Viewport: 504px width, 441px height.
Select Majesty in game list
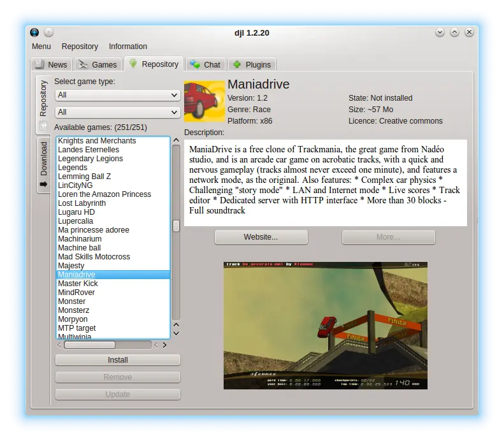coord(113,266)
